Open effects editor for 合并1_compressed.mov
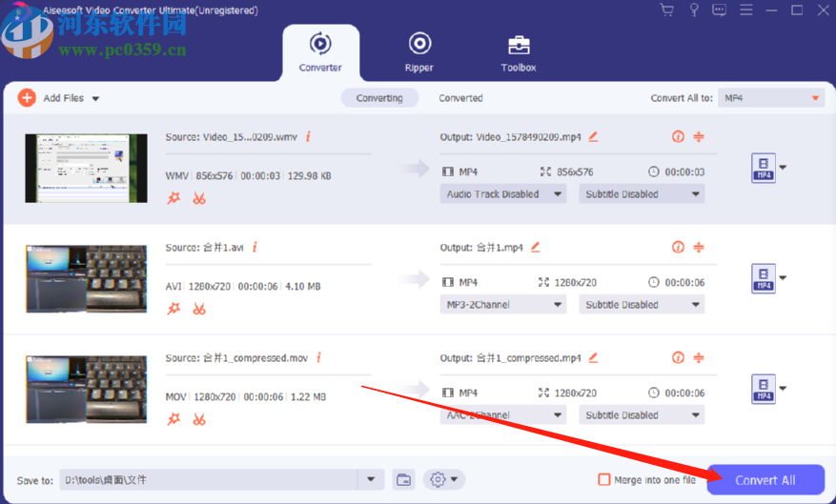 click(173, 419)
